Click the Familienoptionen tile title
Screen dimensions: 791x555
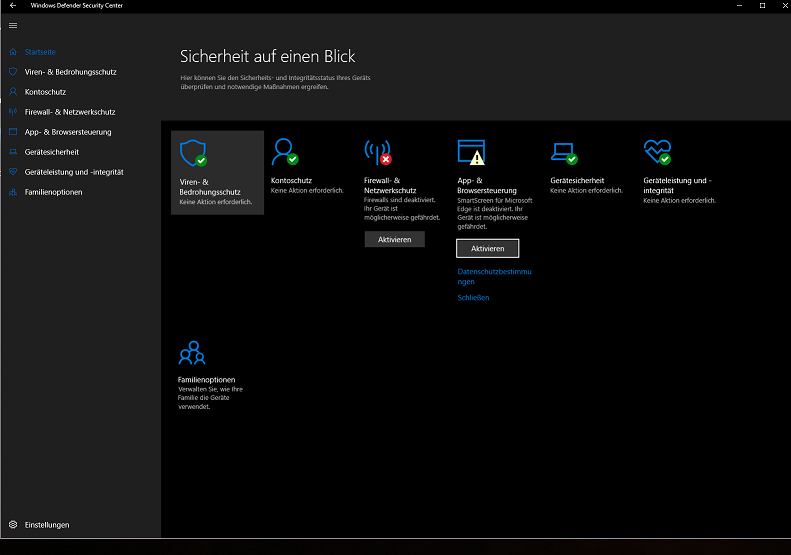[206, 379]
